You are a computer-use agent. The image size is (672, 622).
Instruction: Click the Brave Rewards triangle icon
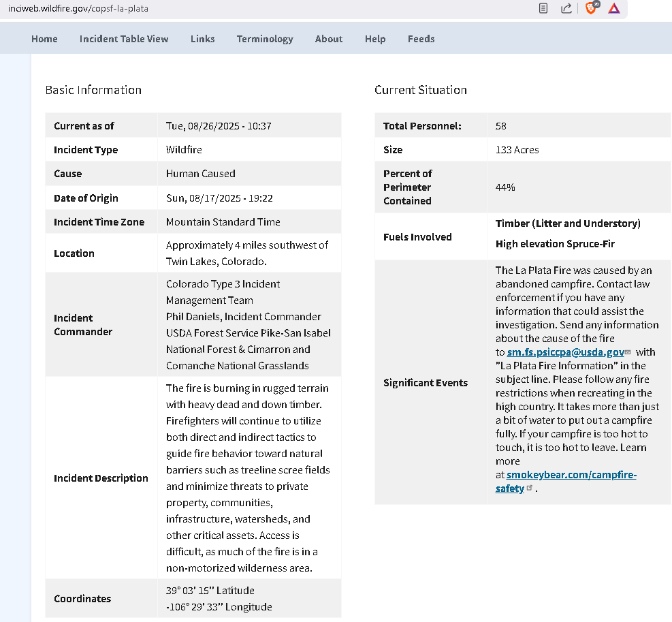pyautogui.click(x=614, y=8)
